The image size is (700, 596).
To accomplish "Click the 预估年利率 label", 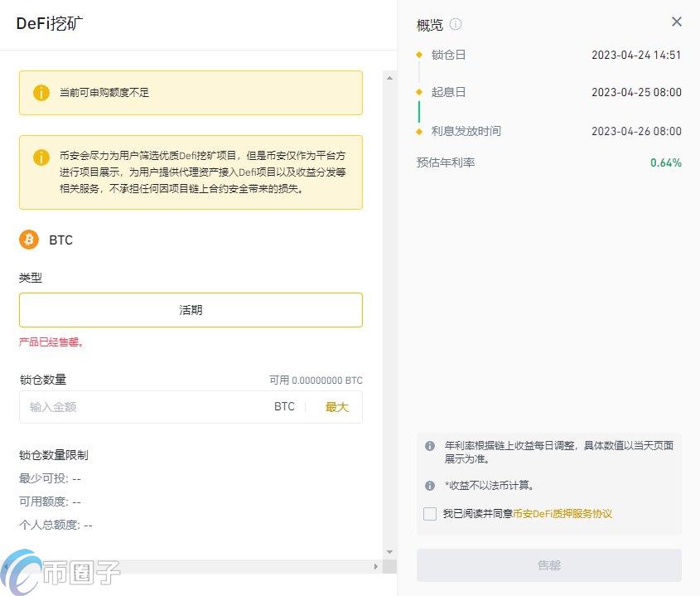I will point(446,162).
